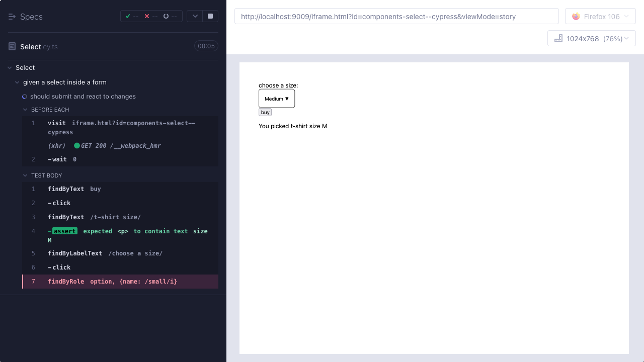Click the Firefox browser icon
The width and height of the screenshot is (644, 362).
point(576,16)
